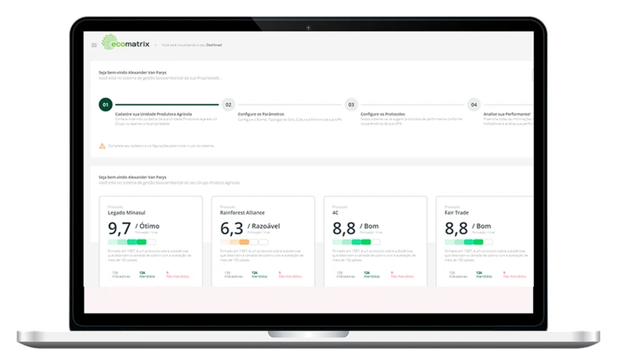Select step 03 circle
The image size is (620, 364).
click(x=351, y=105)
